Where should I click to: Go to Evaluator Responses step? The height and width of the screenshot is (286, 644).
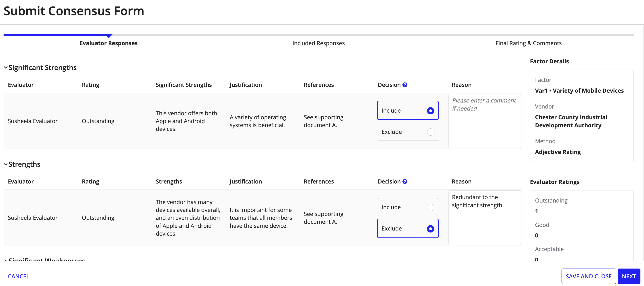[109, 43]
